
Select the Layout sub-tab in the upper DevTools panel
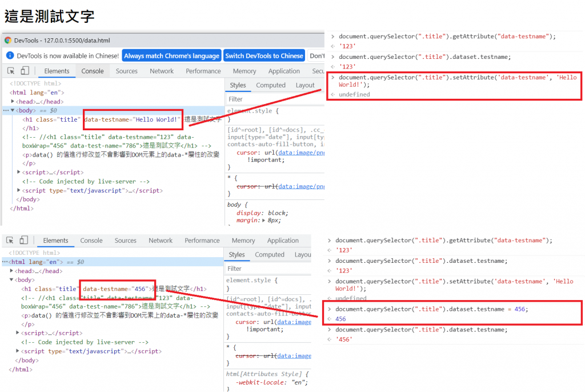[x=305, y=85]
